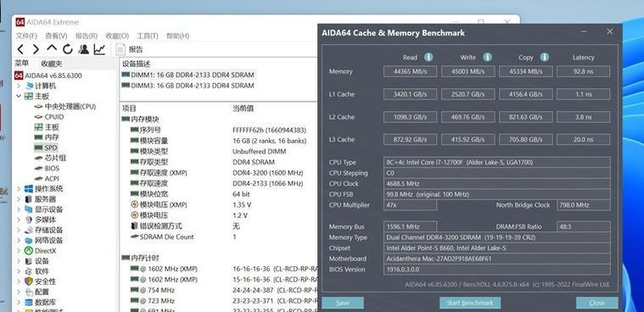Image resolution: width=644 pixels, height=312 pixels.
Task: Open the 帮助(H) menu
Action: click(x=177, y=36)
